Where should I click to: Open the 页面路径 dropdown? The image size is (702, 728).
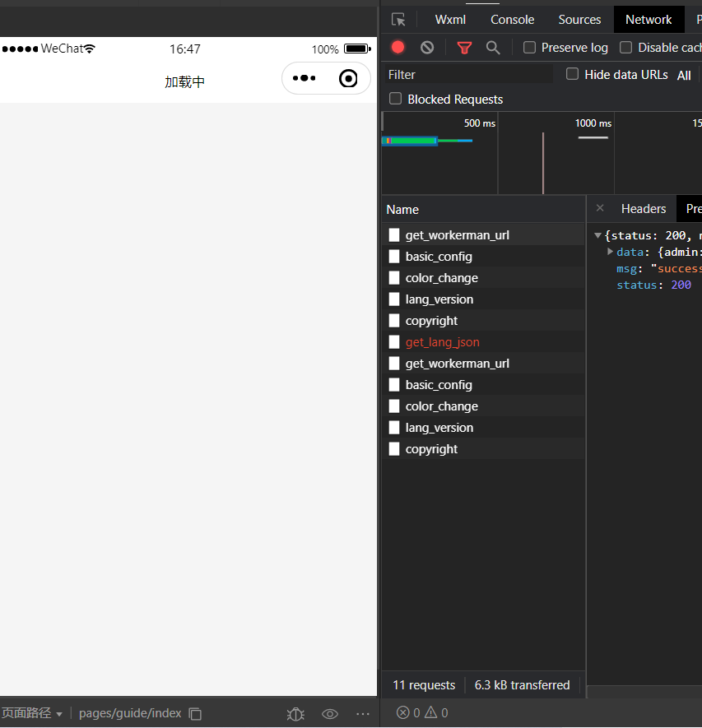coord(31,713)
